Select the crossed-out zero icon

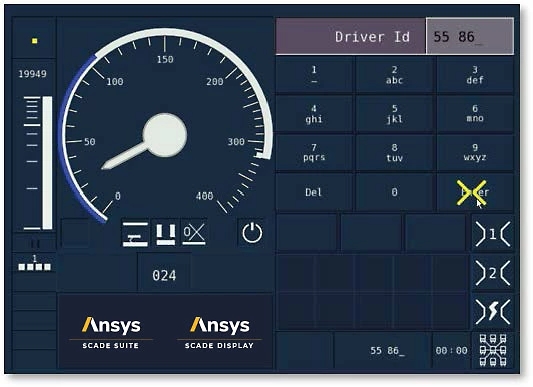click(x=194, y=234)
